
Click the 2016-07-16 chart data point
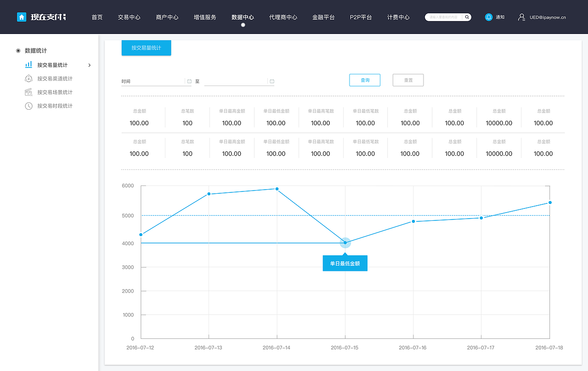point(413,221)
